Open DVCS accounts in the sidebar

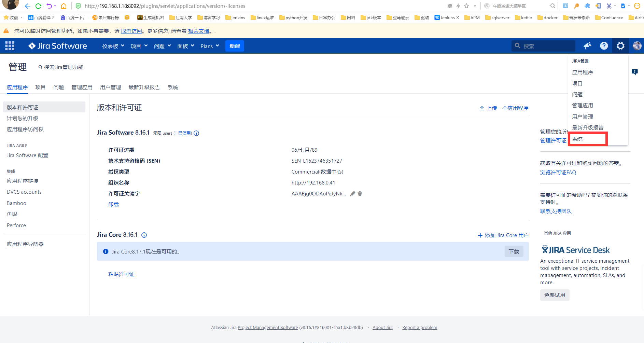[x=24, y=192]
